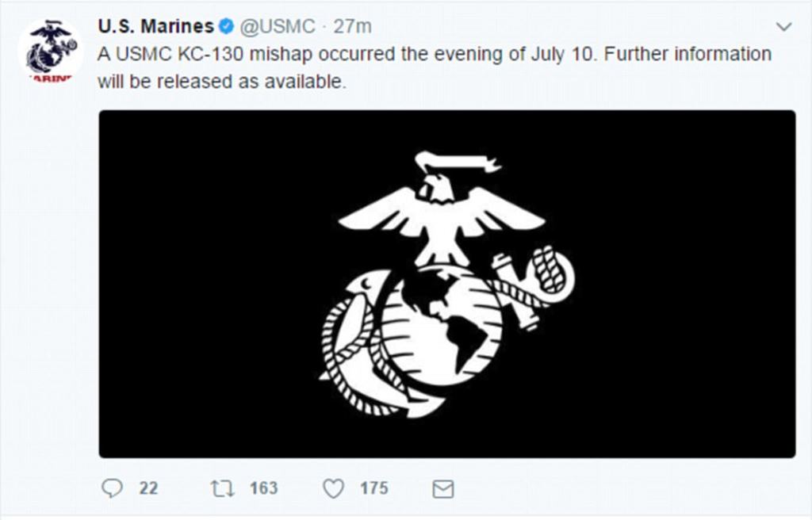Click the @USMC handle
The width and height of the screenshot is (812, 520).
pyautogui.click(x=275, y=26)
